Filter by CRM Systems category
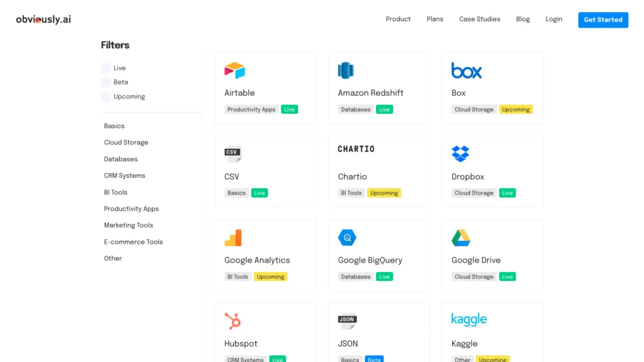This screenshot has width=644, height=362. 124,175
